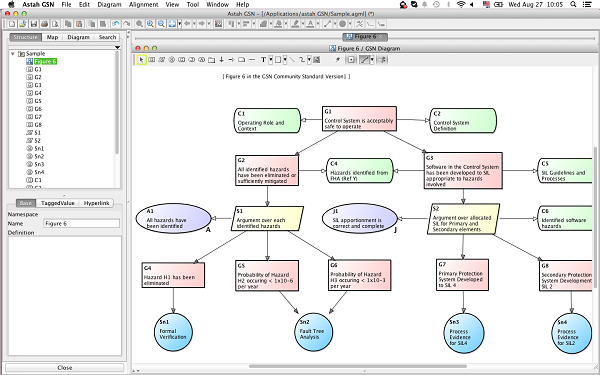The height and width of the screenshot is (375, 600).
Task: Open the Text tool dropdown arrow
Action: coord(271,60)
